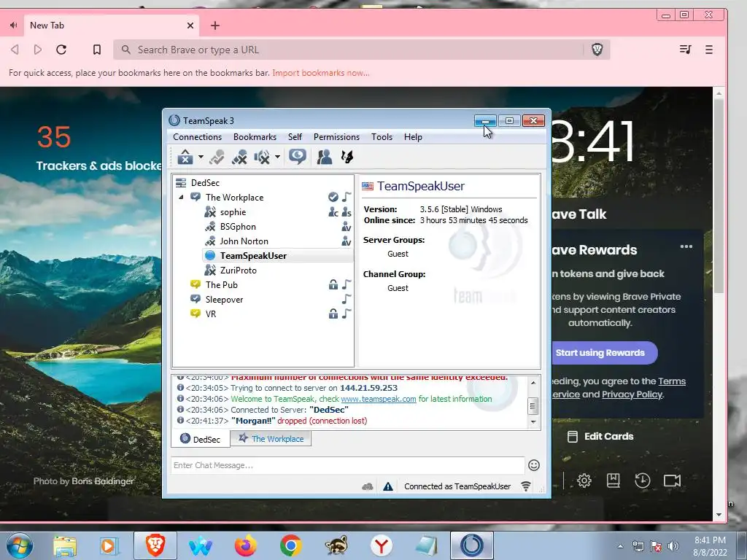Click Import bookmarks now link
The width and height of the screenshot is (747, 560).
point(321,73)
